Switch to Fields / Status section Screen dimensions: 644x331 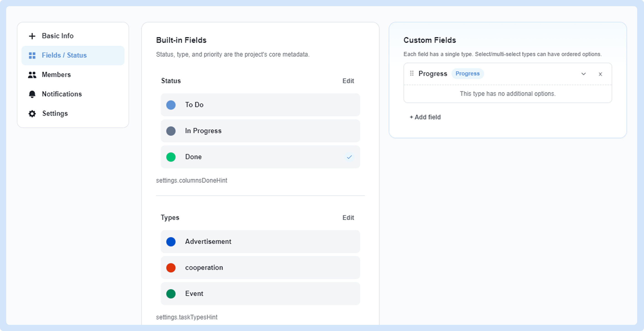[73, 55]
